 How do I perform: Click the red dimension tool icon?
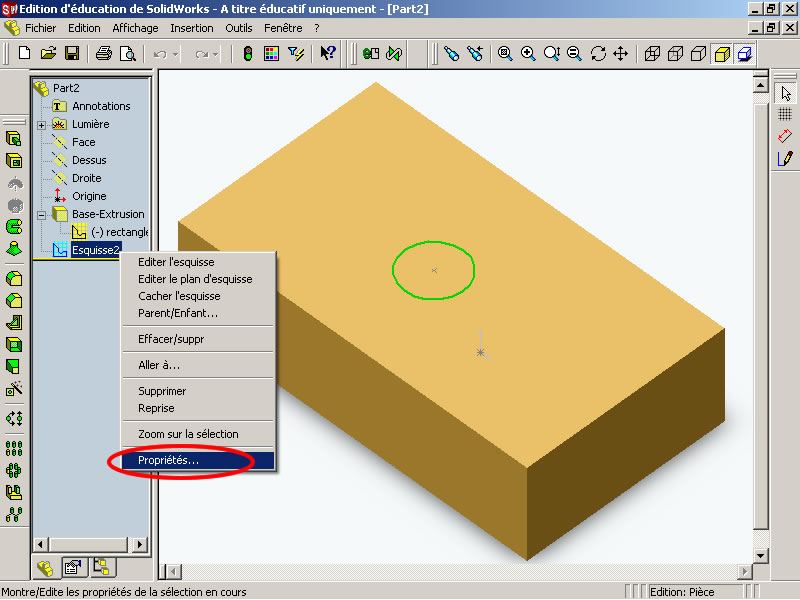click(785, 136)
